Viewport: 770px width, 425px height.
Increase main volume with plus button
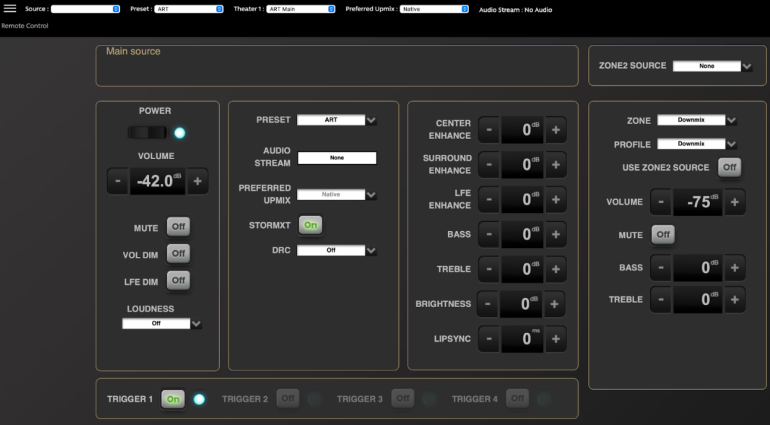click(197, 181)
